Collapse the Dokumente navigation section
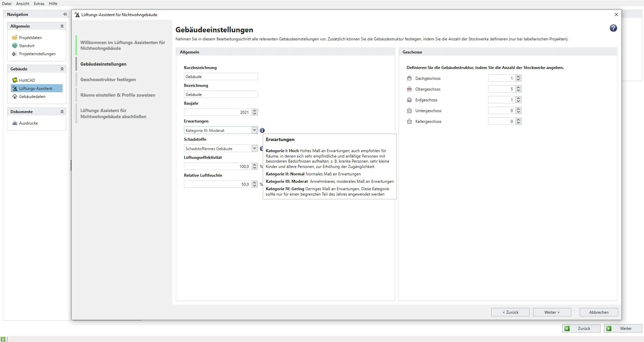644x342 pixels. [62, 112]
